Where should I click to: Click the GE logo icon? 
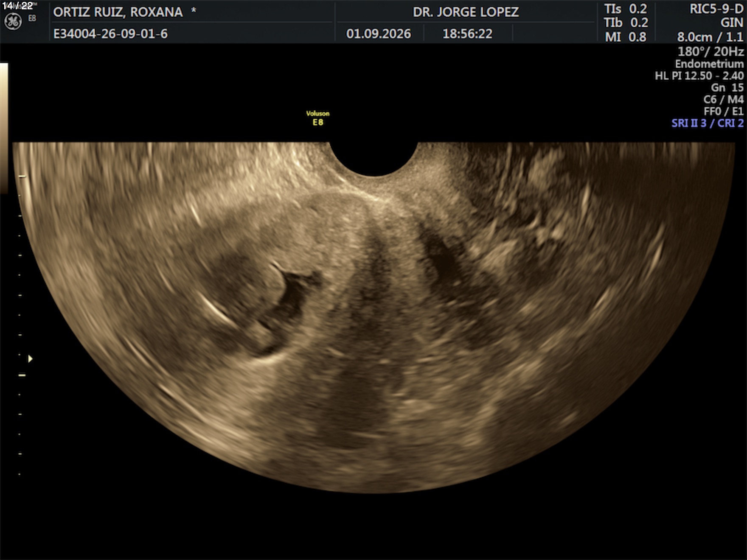point(13,22)
